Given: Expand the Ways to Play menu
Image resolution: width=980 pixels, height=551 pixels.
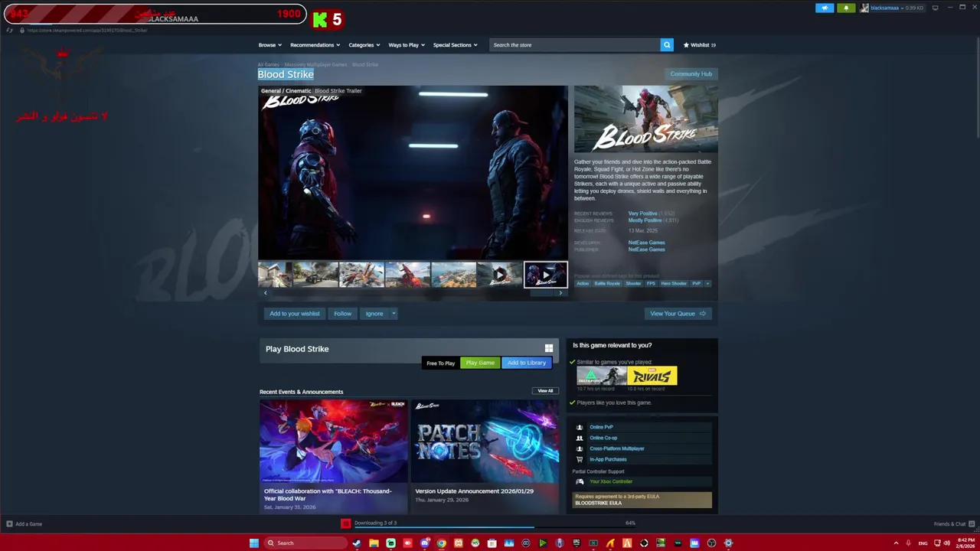Looking at the screenshot, I should 407,45.
